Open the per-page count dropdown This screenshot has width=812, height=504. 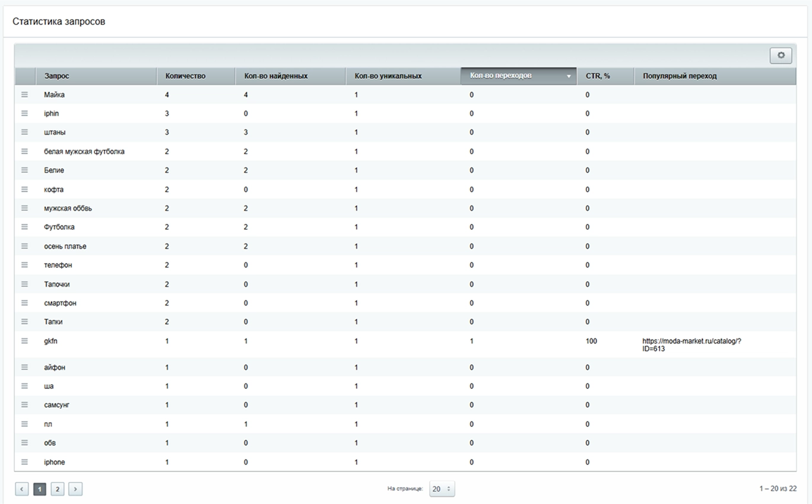tap(442, 489)
